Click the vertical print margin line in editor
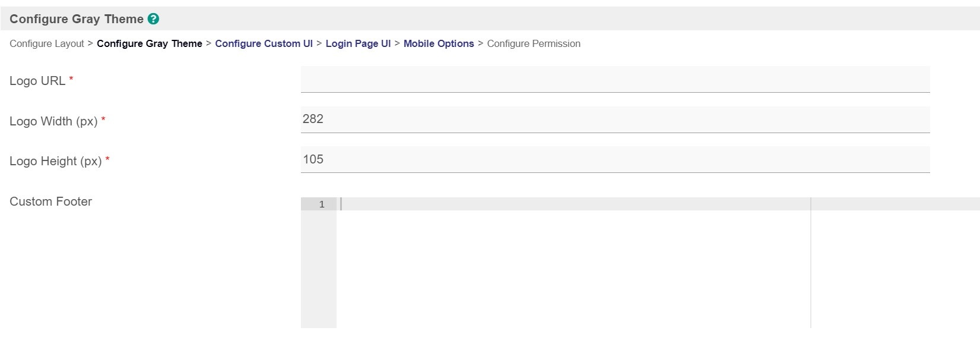This screenshot has height=359, width=980. [811, 267]
